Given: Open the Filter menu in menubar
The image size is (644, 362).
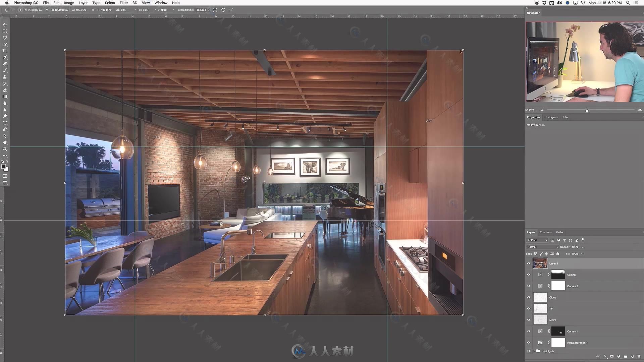Looking at the screenshot, I should (123, 3).
